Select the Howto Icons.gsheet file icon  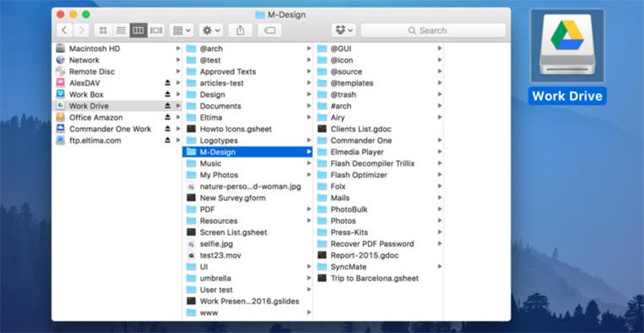pyautogui.click(x=191, y=129)
